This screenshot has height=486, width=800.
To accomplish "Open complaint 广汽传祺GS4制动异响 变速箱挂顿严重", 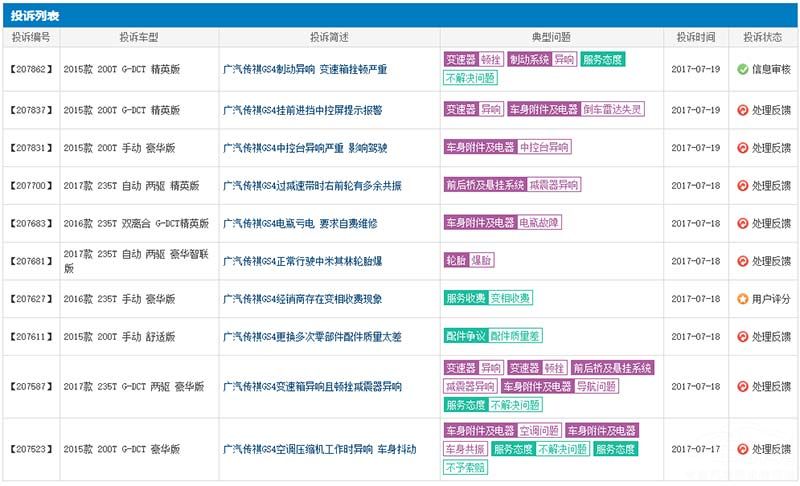I will pos(304,70).
